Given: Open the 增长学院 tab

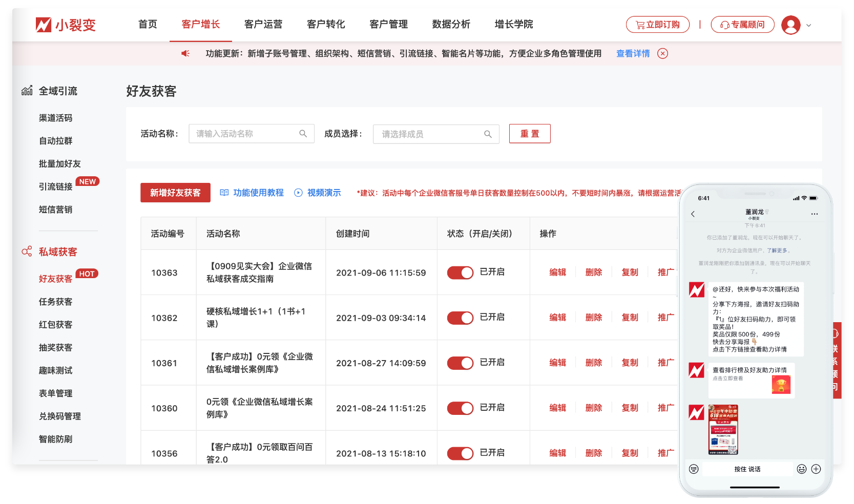Looking at the screenshot, I should (x=513, y=24).
